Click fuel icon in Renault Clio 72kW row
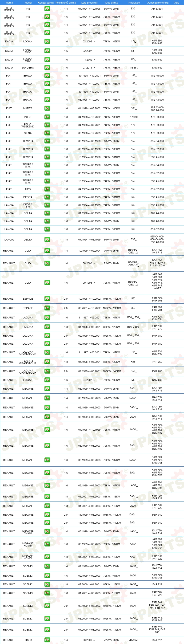The height and width of the screenshot is (644, 184). pyautogui.click(x=47, y=263)
